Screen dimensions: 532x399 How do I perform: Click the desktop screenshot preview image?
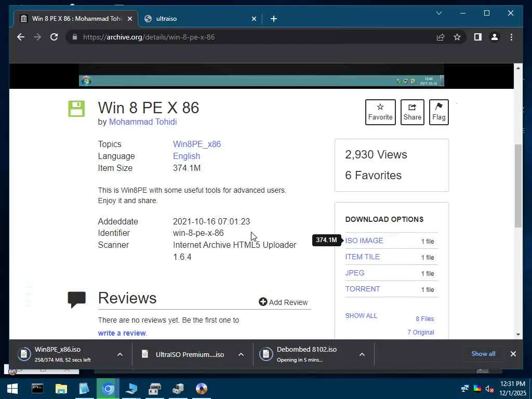[x=261, y=75]
